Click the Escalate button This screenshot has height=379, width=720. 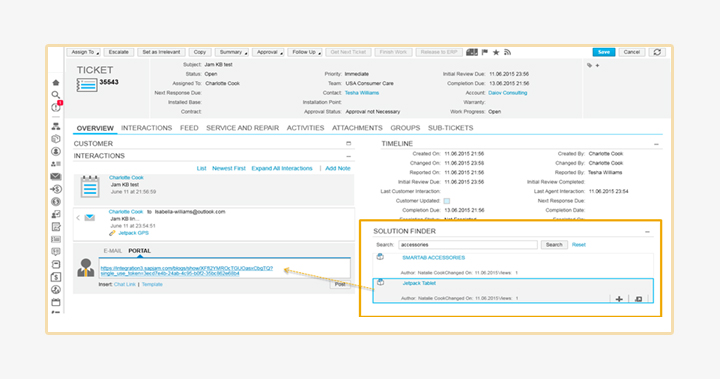119,52
